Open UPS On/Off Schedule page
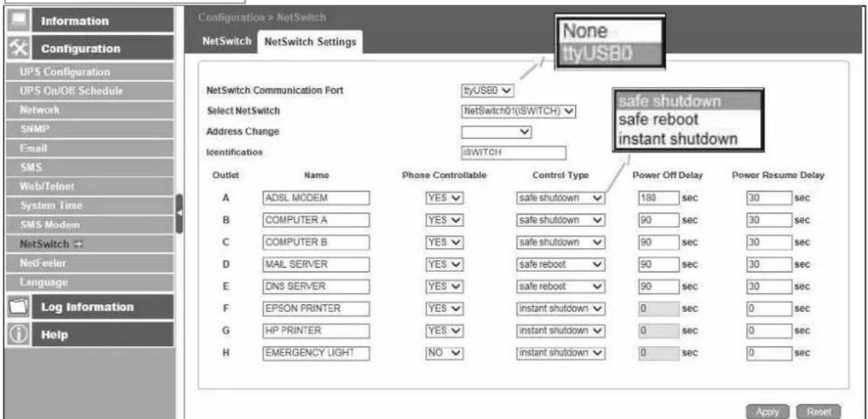 pyautogui.click(x=88, y=91)
